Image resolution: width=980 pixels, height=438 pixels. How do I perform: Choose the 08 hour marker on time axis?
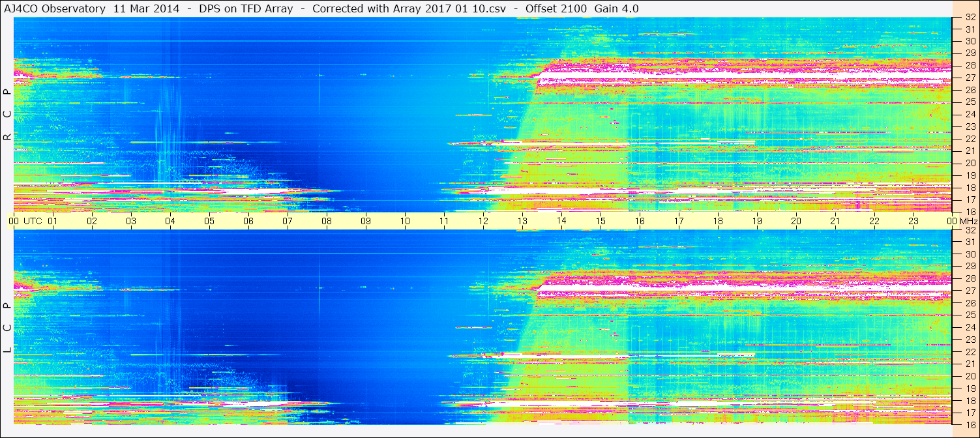[327, 221]
